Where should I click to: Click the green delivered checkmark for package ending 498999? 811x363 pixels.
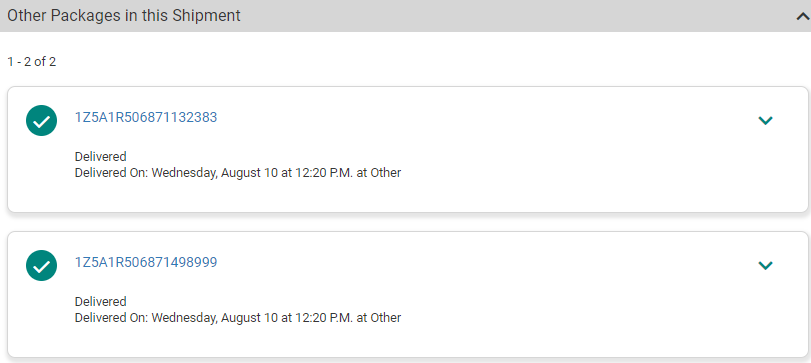point(41,265)
